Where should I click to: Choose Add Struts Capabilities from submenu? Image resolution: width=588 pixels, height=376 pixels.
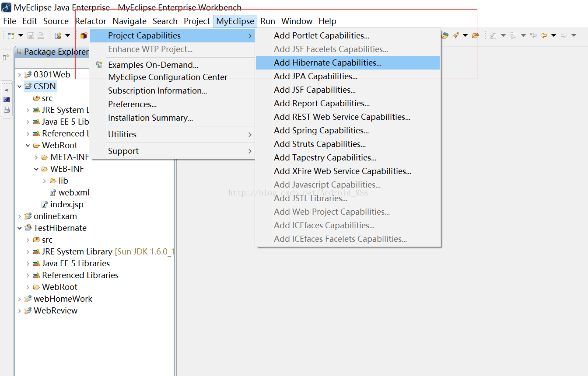[348, 144]
